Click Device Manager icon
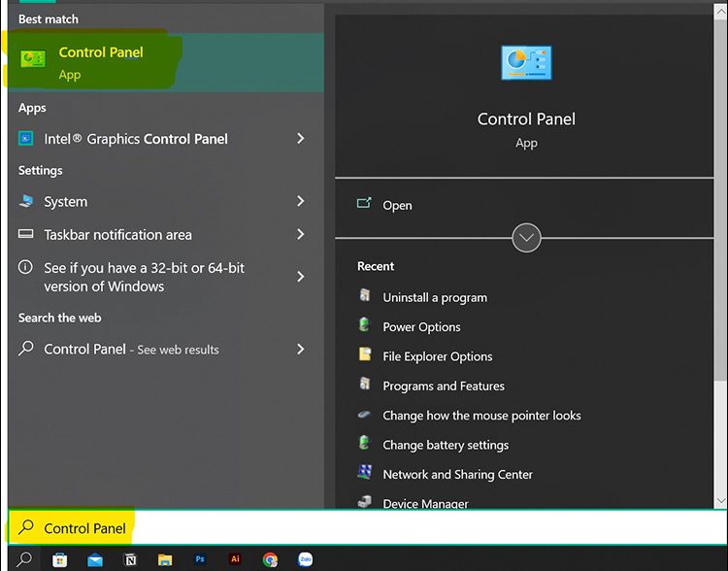The image size is (728, 571). [364, 501]
